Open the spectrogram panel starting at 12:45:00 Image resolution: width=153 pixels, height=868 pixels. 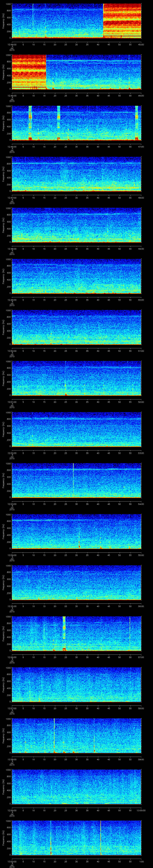coord(77,72)
